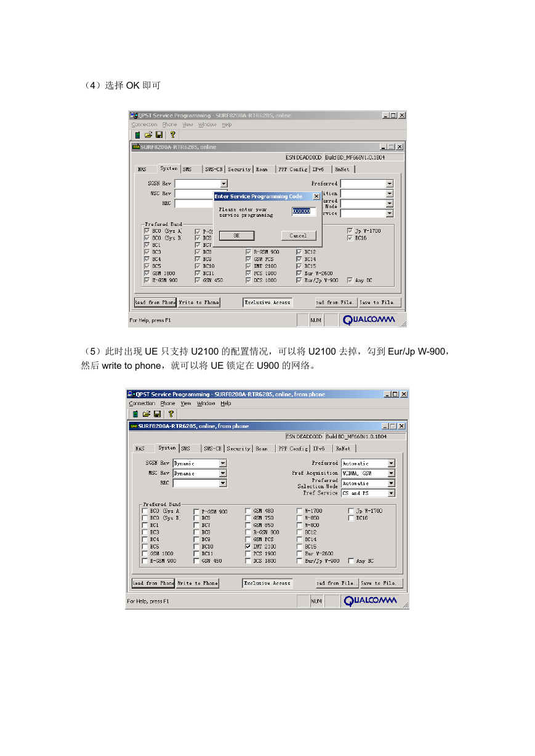The width and height of the screenshot is (535, 756).
Task: Toggle GSM 1800 in the from-phone window
Action: (x=145, y=553)
